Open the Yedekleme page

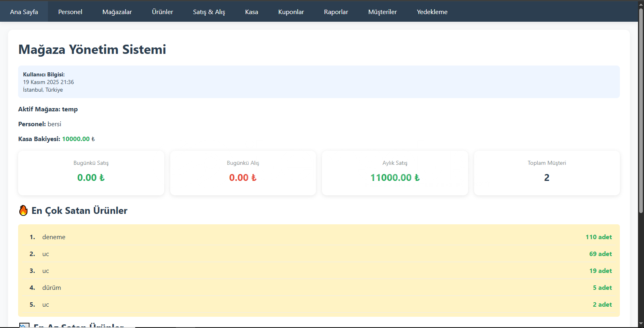click(432, 12)
